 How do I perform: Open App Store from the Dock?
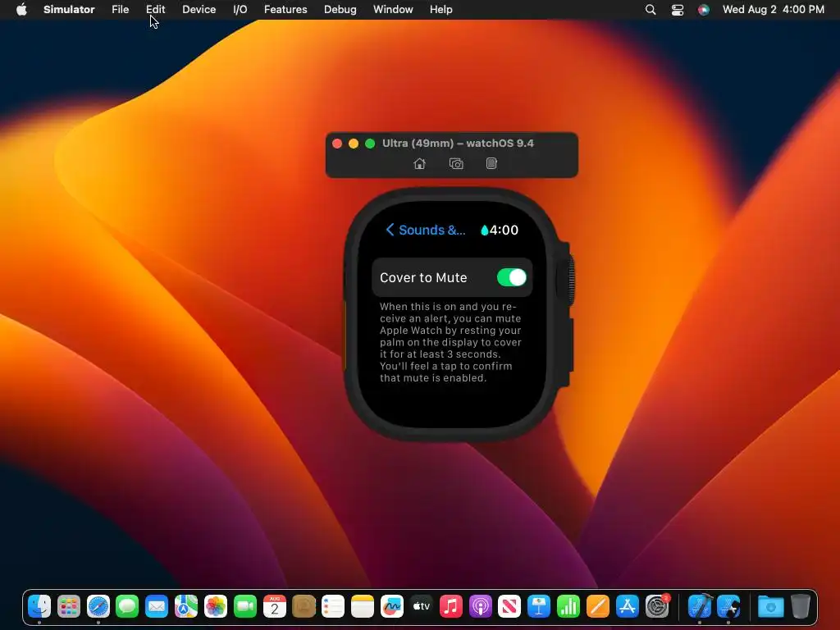point(627,606)
